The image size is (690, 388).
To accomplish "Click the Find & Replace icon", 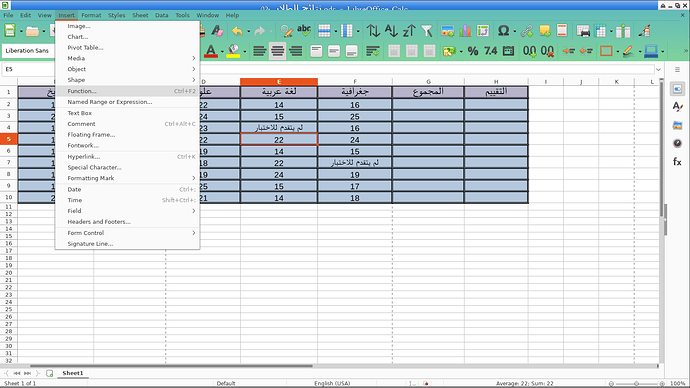I will click(x=286, y=31).
